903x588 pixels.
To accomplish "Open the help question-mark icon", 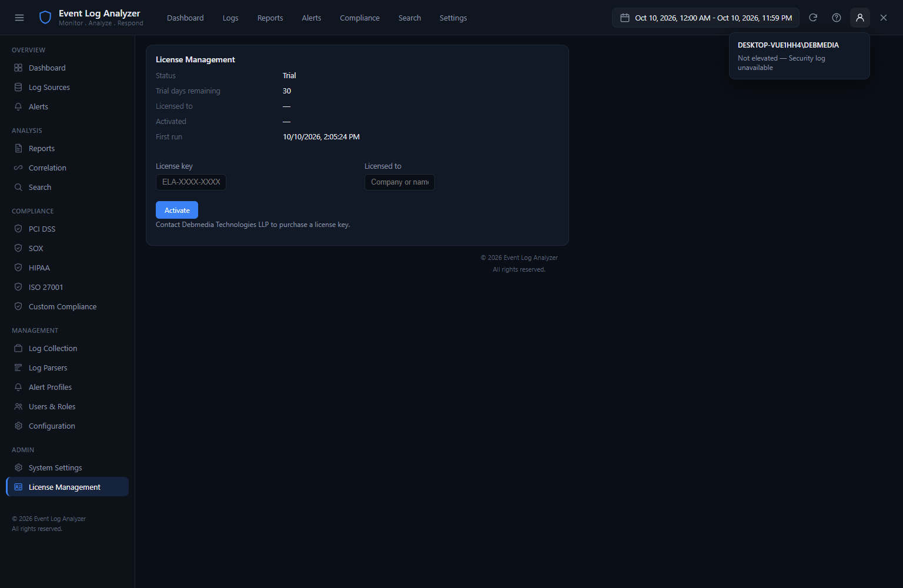I will (837, 18).
